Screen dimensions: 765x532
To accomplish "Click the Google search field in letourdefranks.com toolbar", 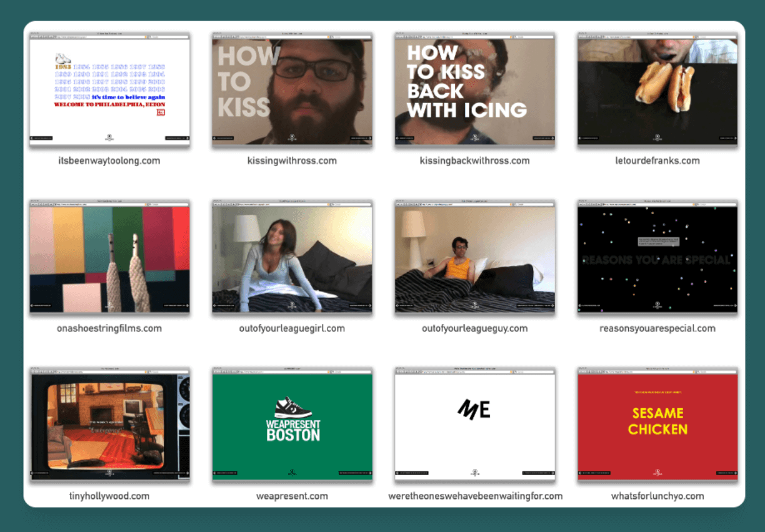I will (716, 36).
